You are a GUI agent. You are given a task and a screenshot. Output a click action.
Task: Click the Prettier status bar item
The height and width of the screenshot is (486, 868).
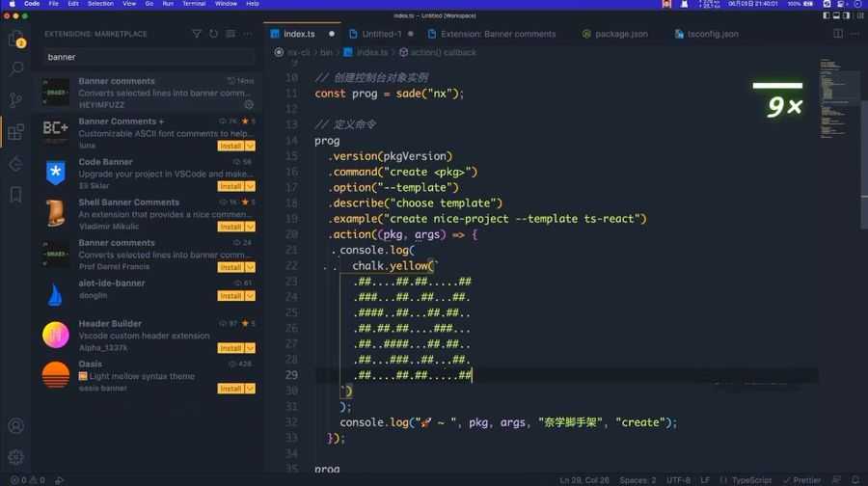point(802,480)
